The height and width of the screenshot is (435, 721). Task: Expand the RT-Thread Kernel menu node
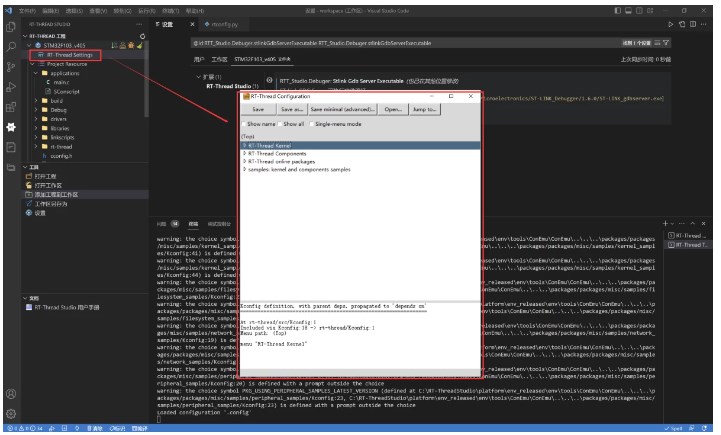click(244, 146)
